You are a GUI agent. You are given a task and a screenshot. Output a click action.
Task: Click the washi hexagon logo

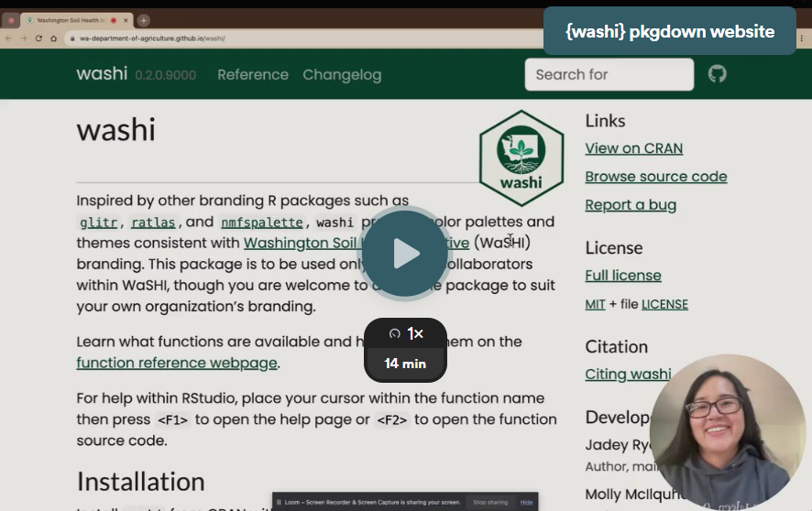(x=521, y=152)
